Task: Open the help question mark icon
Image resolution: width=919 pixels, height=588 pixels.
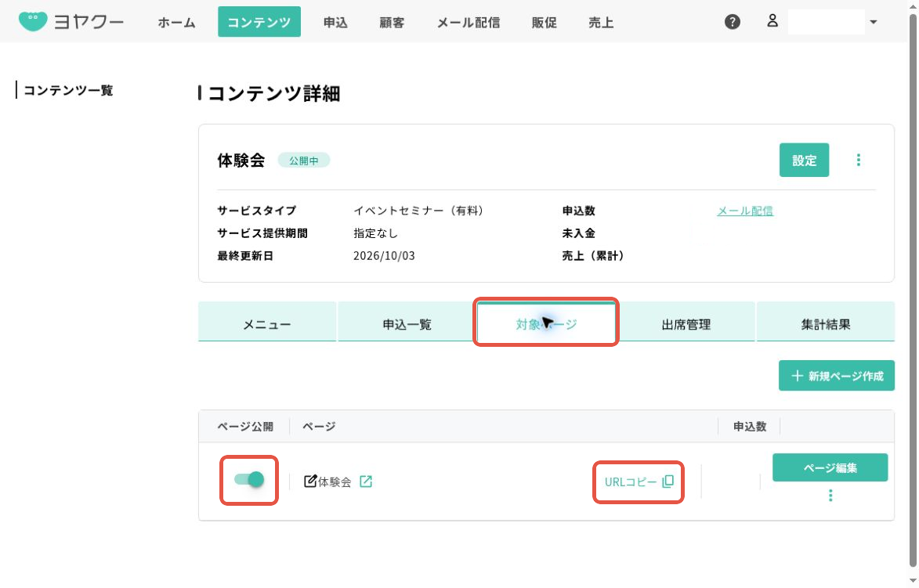Action: point(732,22)
